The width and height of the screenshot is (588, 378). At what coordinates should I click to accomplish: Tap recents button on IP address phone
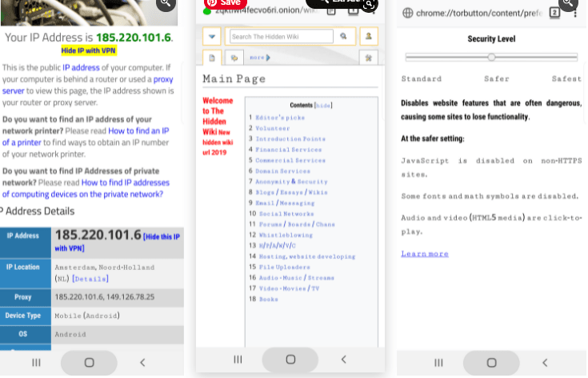36,362
